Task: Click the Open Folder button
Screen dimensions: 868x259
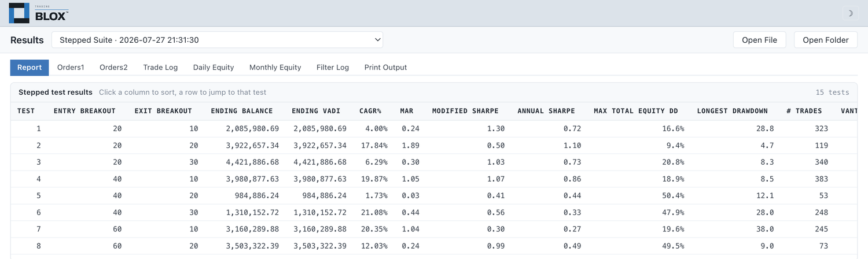Action: 825,40
